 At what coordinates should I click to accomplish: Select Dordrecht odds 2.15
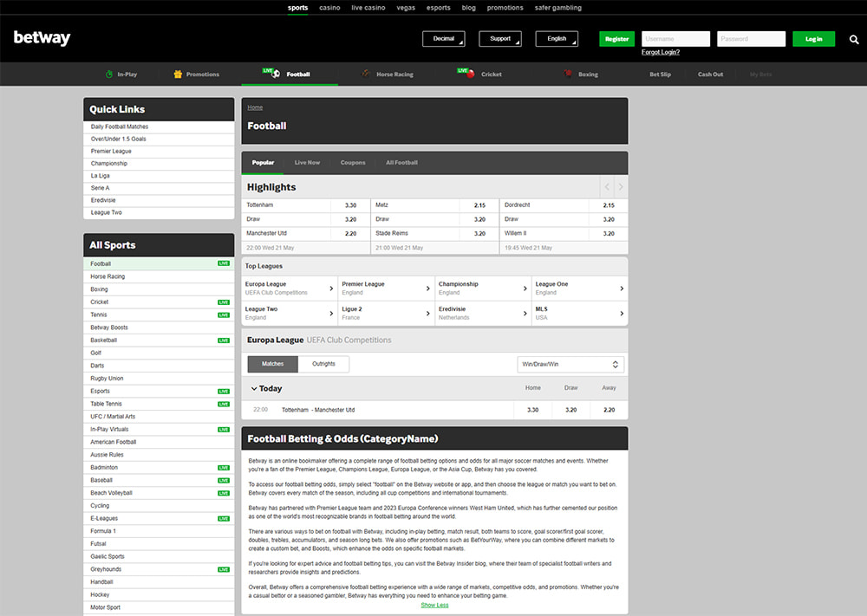[609, 205]
